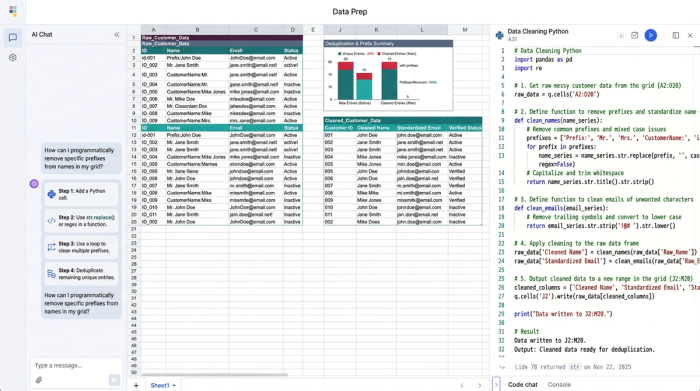Screen dimensions: 700x391
Task: Click code line 'def clean_names(name_series):'
Action: [x=558, y=121]
